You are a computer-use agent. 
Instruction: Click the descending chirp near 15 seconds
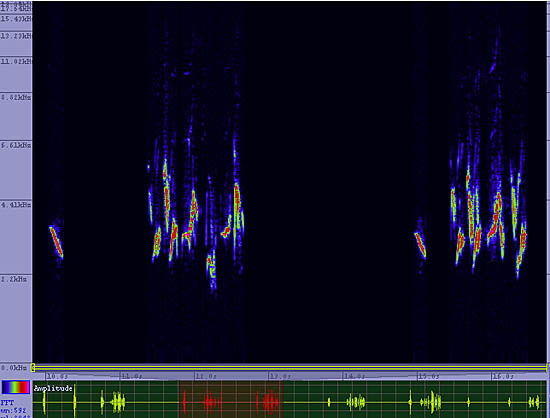[x=420, y=244]
